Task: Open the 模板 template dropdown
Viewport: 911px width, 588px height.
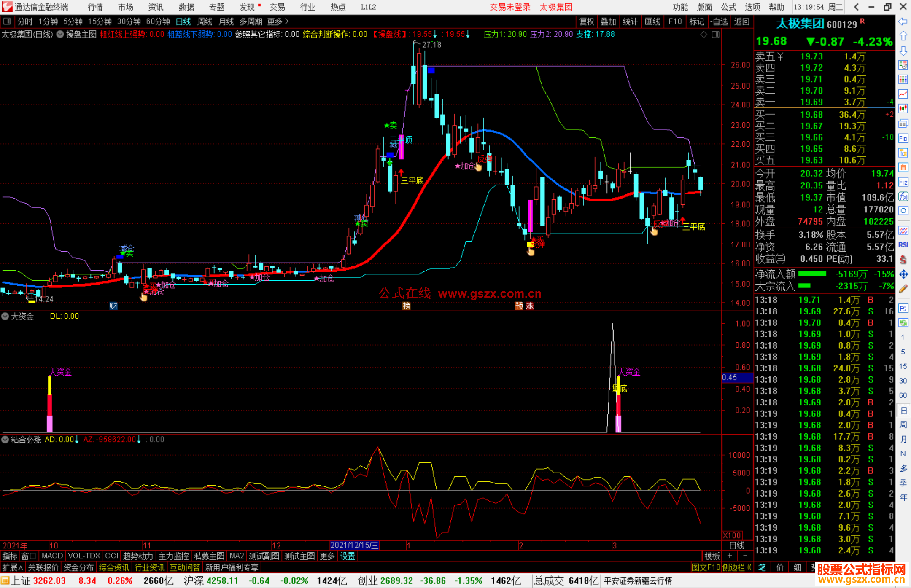Action: [712, 556]
